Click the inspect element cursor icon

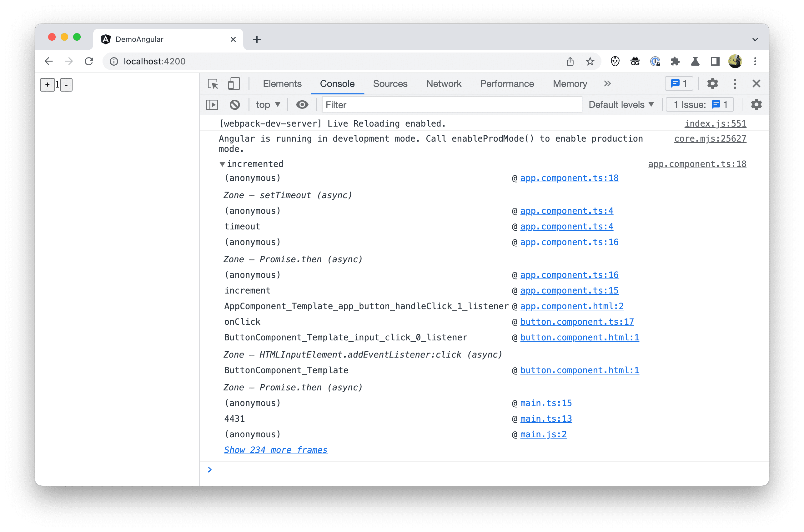[213, 84]
